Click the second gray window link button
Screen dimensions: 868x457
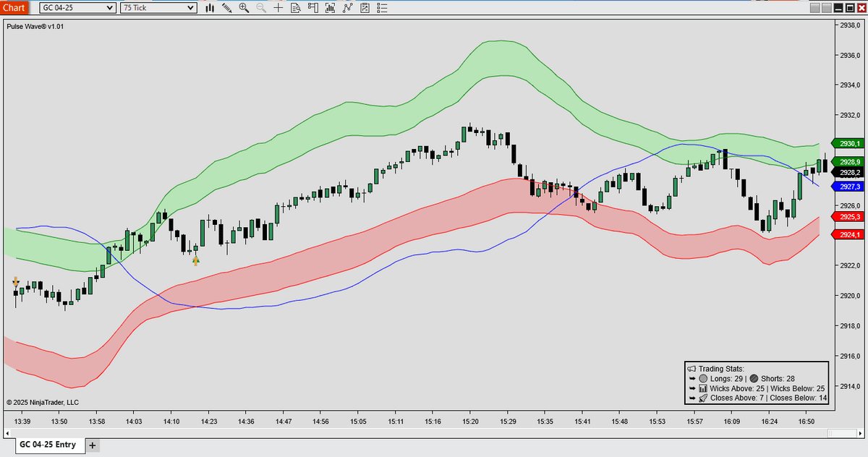click(x=827, y=8)
